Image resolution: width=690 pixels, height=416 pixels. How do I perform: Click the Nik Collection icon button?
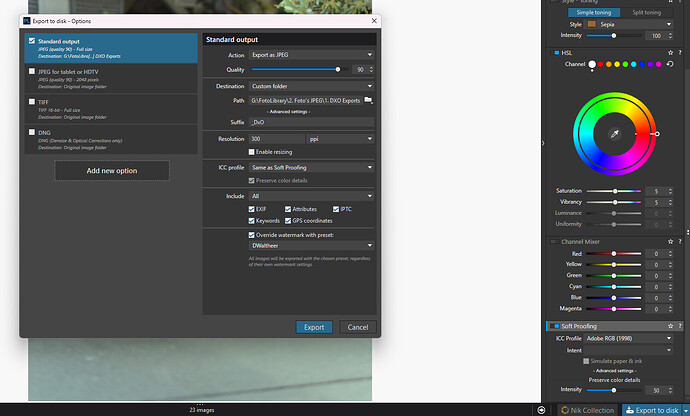pyautogui.click(x=587, y=410)
